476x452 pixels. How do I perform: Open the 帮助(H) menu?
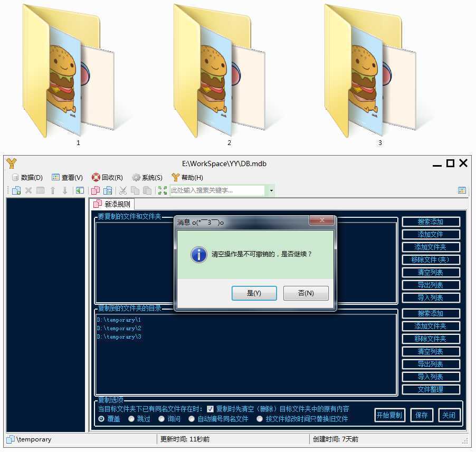coord(187,177)
